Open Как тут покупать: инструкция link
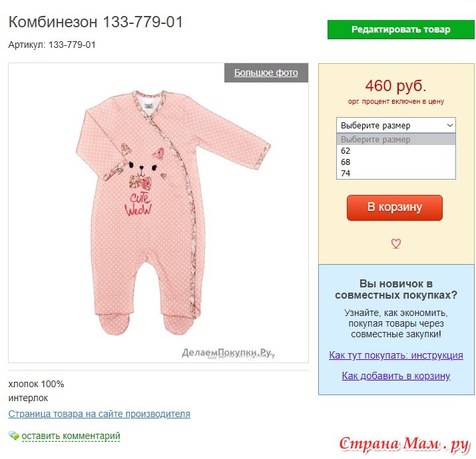 pyautogui.click(x=396, y=355)
